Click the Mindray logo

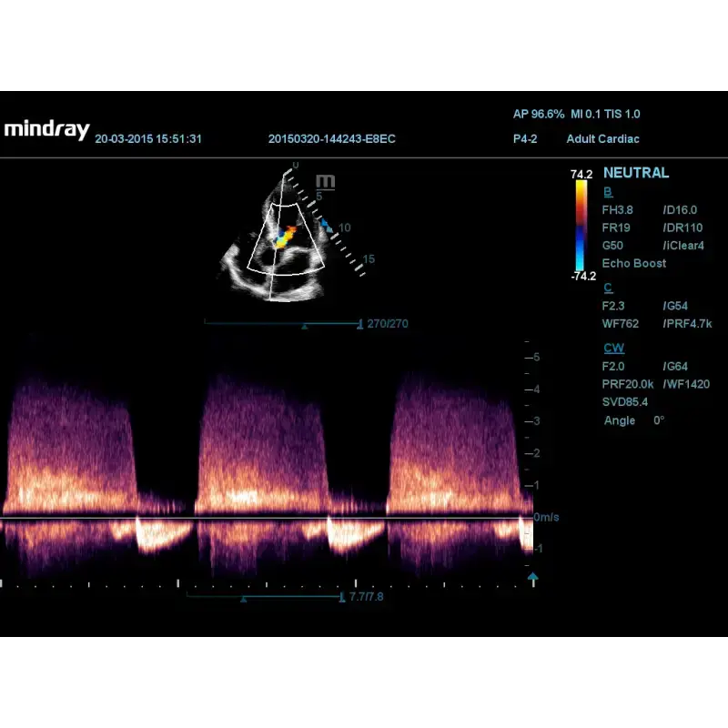(x=46, y=129)
